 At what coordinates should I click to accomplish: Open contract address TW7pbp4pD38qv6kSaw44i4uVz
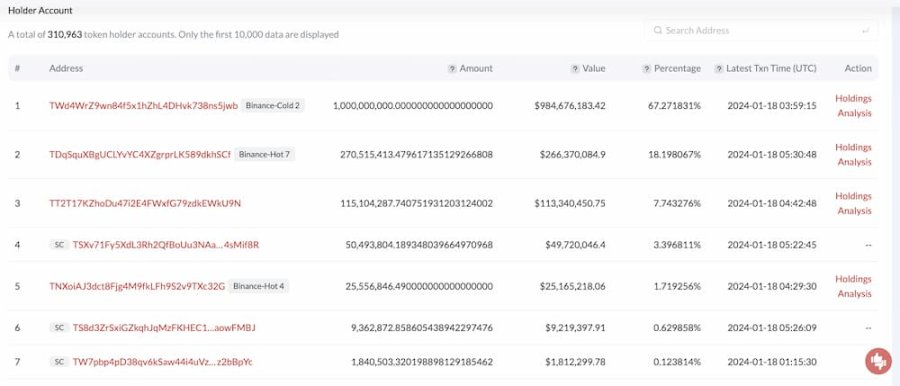(x=162, y=362)
